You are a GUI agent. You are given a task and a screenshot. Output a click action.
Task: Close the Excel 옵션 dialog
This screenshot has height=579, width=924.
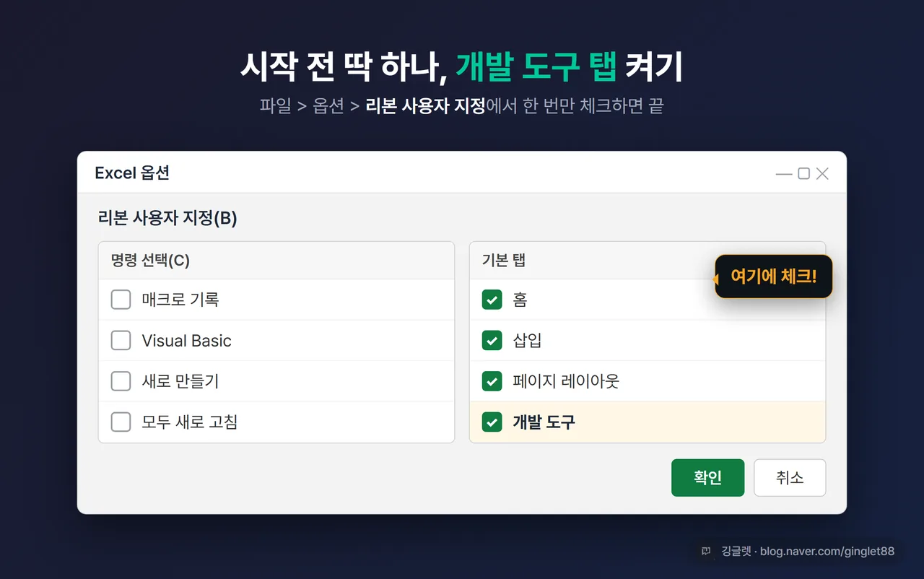[822, 174]
